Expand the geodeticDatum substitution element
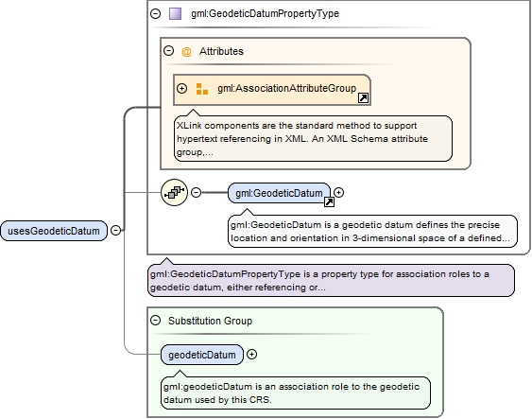The width and height of the screenshot is (532, 419). pos(251,355)
